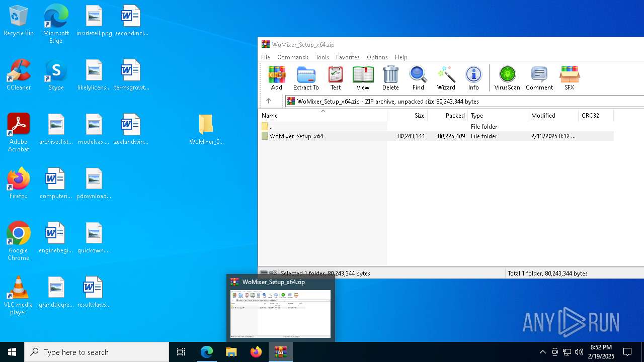Image resolution: width=644 pixels, height=362 pixels.
Task: Select the zealandwin... Word document
Action: click(131, 130)
